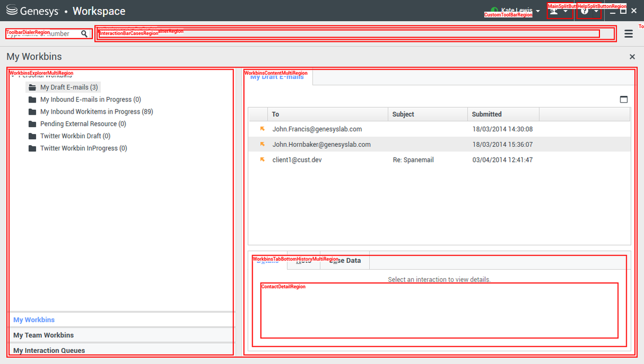This screenshot has width=644, height=364.
Task: Select My Inbound Workitems in Progress (89)
Action: [97, 112]
